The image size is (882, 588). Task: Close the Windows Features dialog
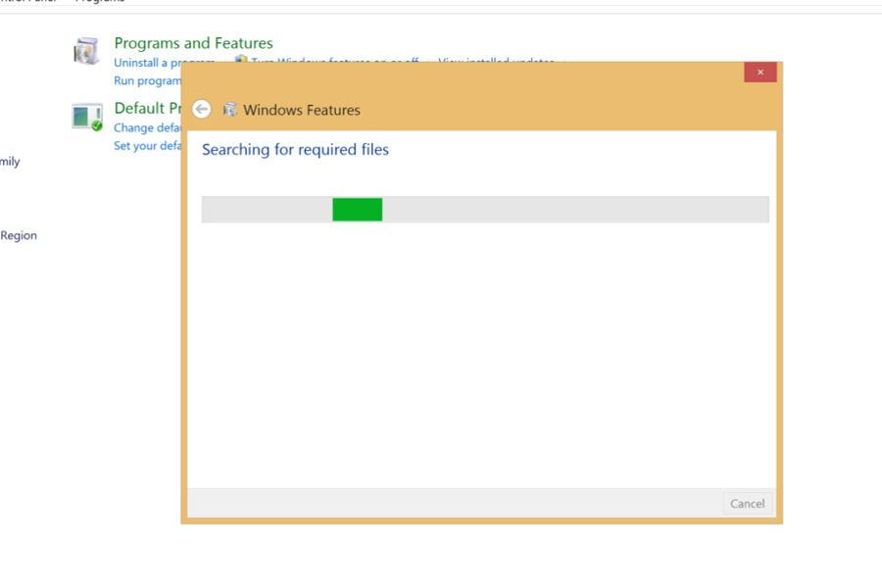759,72
